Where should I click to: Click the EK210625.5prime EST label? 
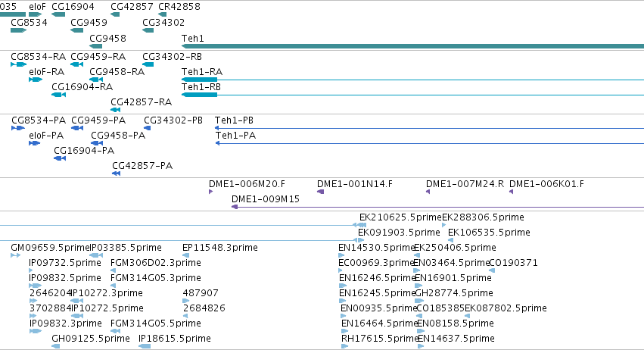[x=400, y=217]
